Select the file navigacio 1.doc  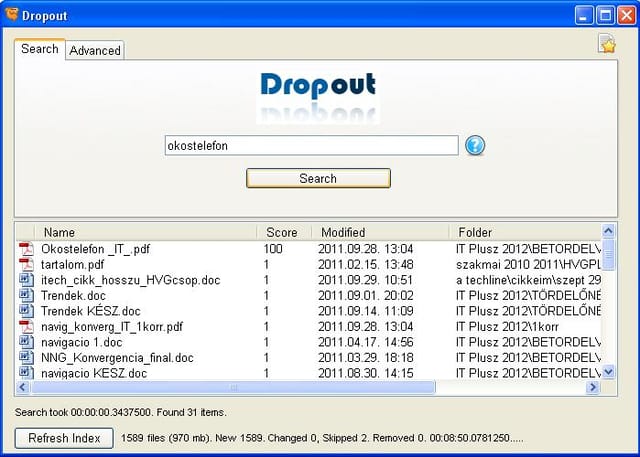pos(82,342)
